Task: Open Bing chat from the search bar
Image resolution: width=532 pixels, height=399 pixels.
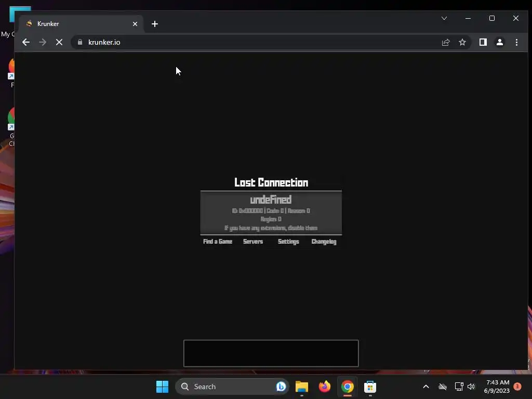Action: pyautogui.click(x=281, y=387)
